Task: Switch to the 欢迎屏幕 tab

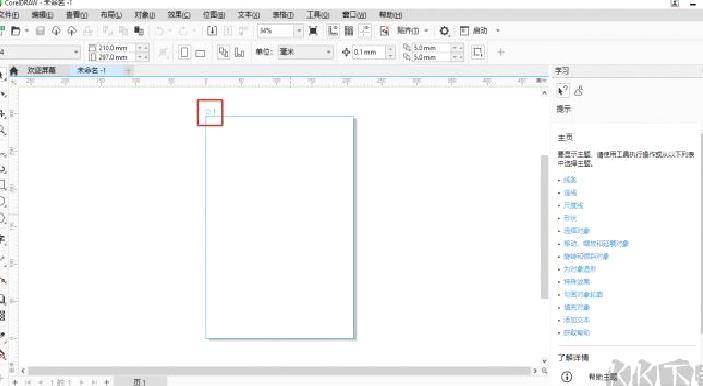Action: [42, 70]
